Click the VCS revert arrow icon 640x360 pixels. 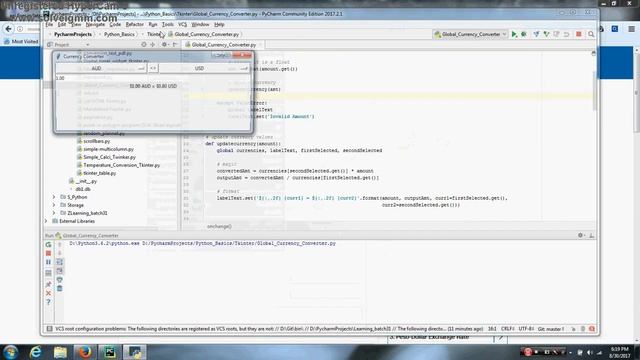[x=567, y=34]
